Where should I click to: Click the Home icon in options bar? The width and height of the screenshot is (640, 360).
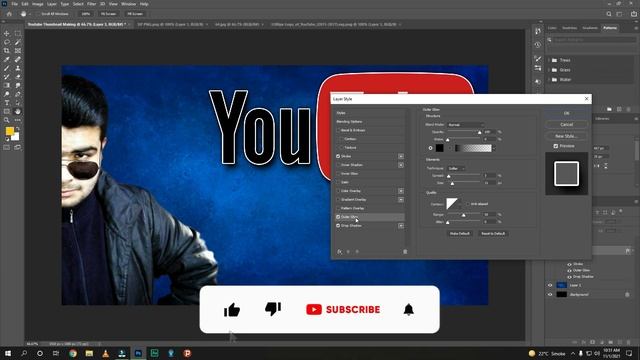point(9,14)
